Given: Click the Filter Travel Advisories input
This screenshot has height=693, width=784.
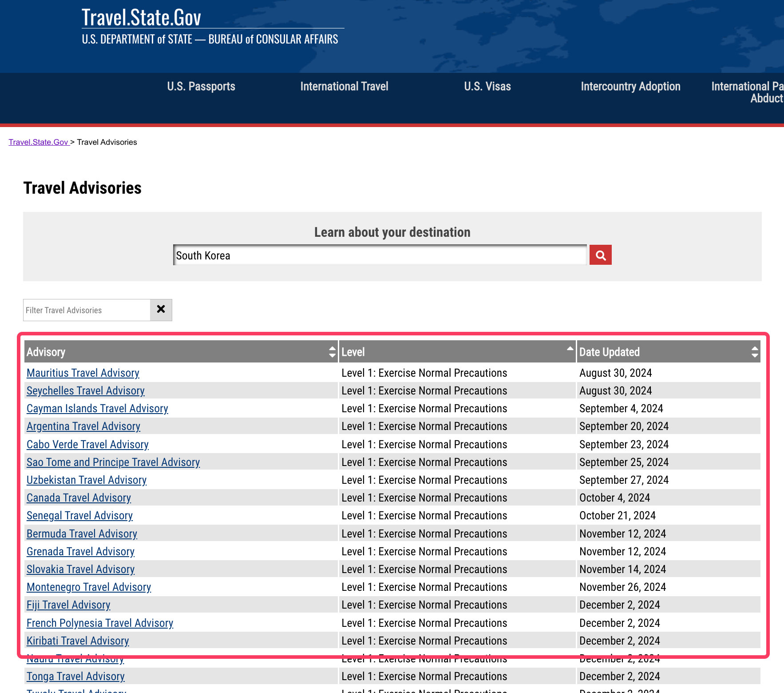Looking at the screenshot, I should [x=87, y=310].
